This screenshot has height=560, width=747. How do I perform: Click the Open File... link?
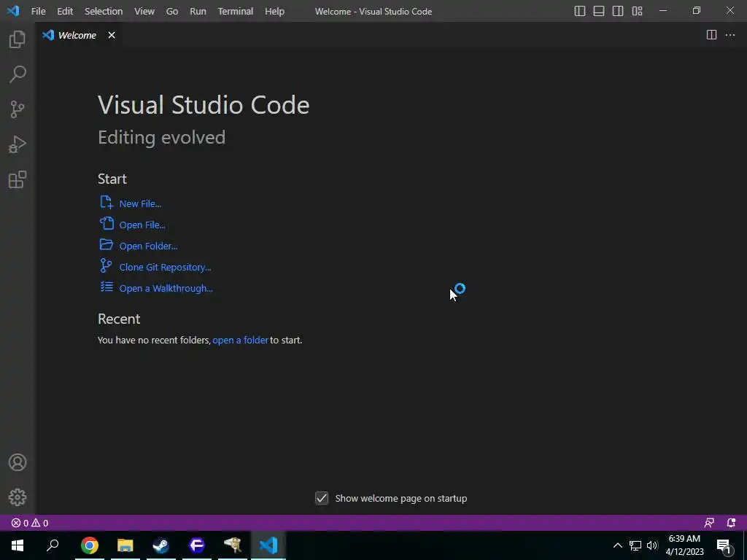click(x=142, y=225)
